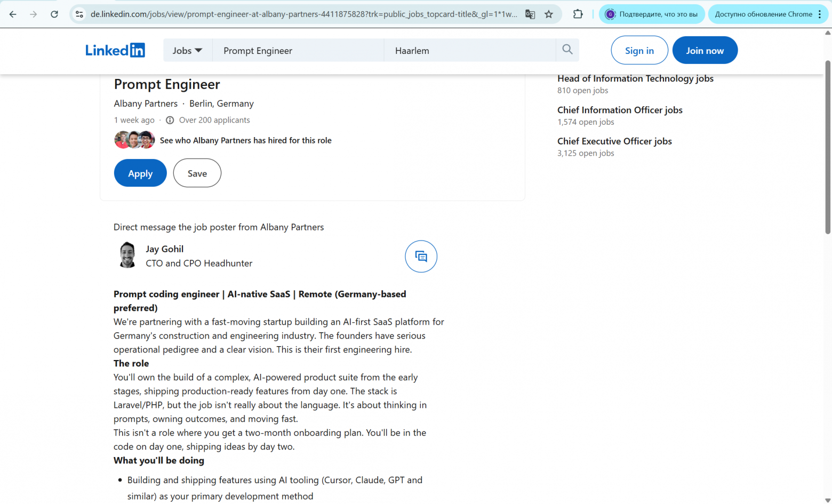Image resolution: width=832 pixels, height=504 pixels.
Task: Open site information icon in address bar
Action: pyautogui.click(x=79, y=14)
